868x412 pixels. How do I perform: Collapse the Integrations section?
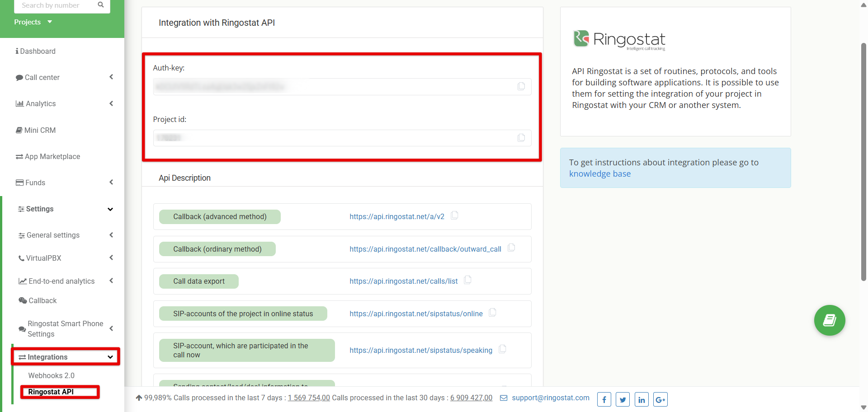tap(66, 357)
